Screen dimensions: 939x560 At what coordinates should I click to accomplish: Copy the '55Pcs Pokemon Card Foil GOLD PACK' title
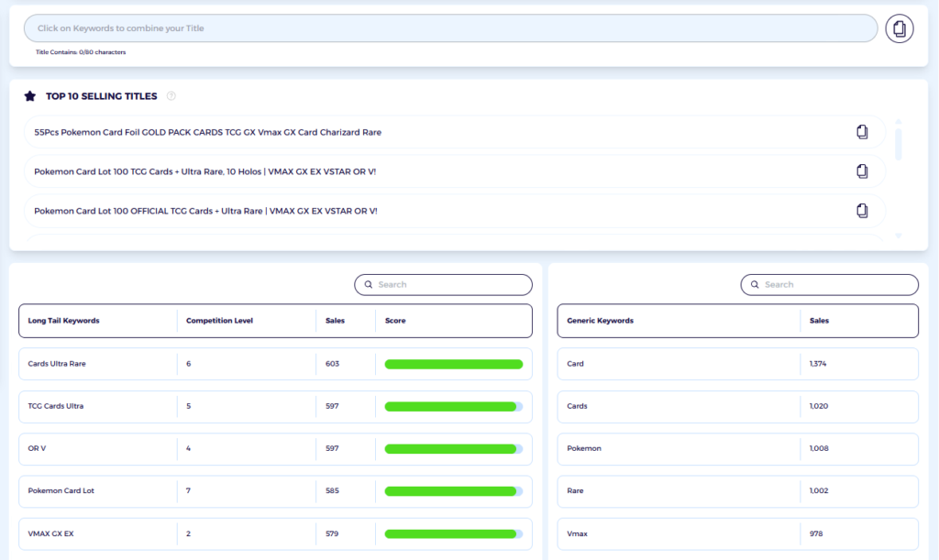click(x=862, y=132)
